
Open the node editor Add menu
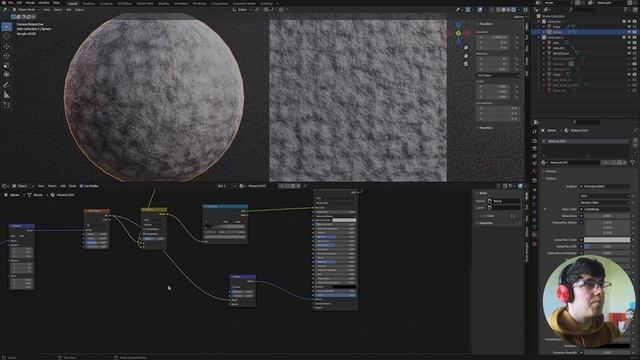point(63,186)
